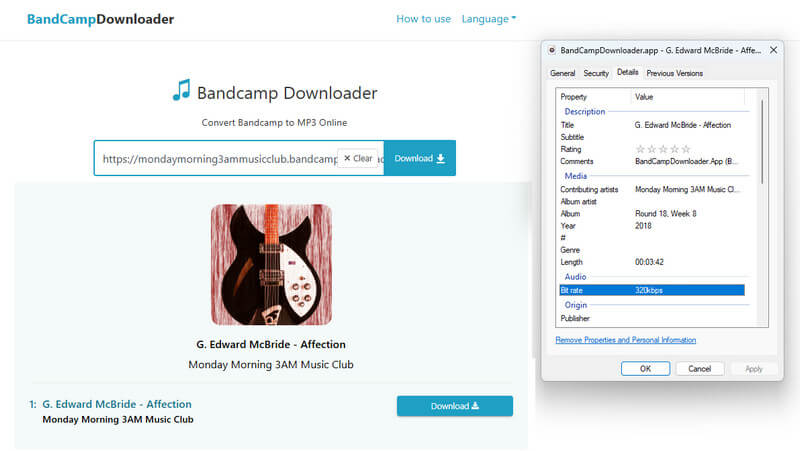The image size is (800, 451).
Task: Set rating to five stars with last star
Action: point(686,149)
